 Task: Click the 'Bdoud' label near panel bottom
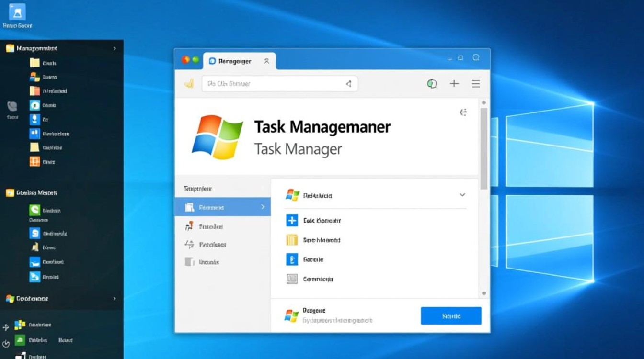click(66, 340)
